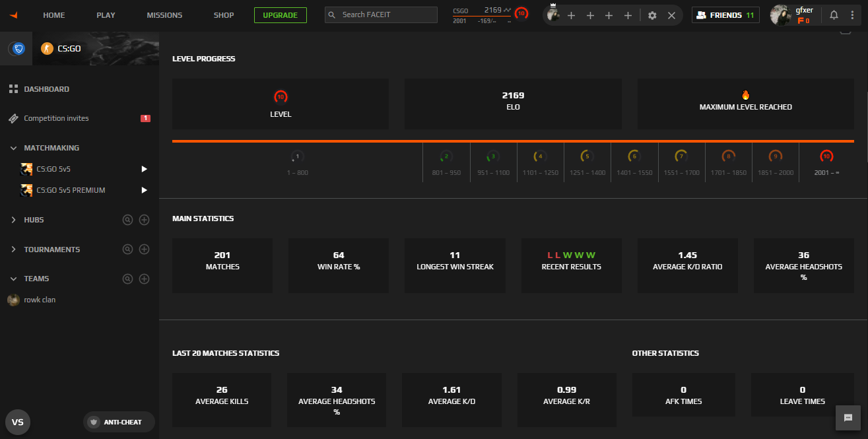The width and height of the screenshot is (868, 439).
Task: Select level 10 marker (2001 – ∞)
Action: (826, 163)
